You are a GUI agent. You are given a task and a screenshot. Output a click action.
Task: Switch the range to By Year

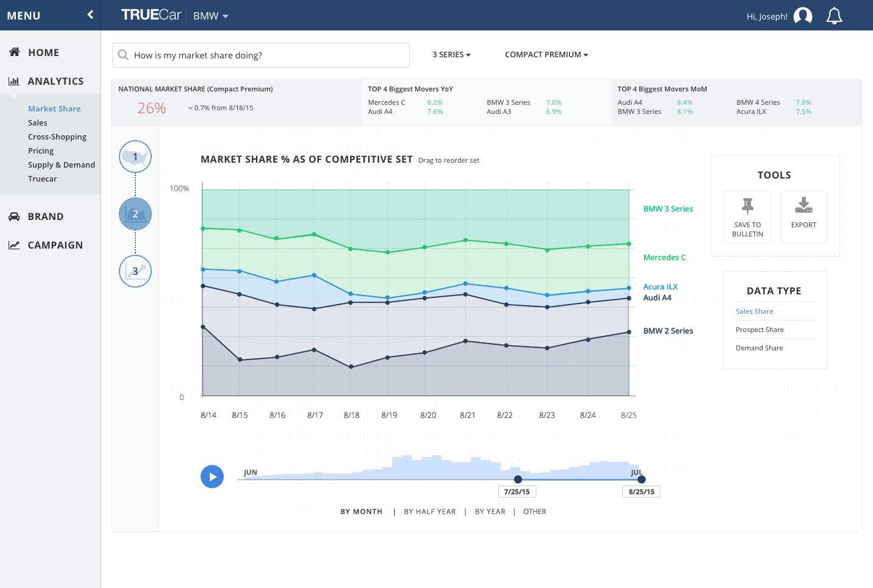click(490, 512)
